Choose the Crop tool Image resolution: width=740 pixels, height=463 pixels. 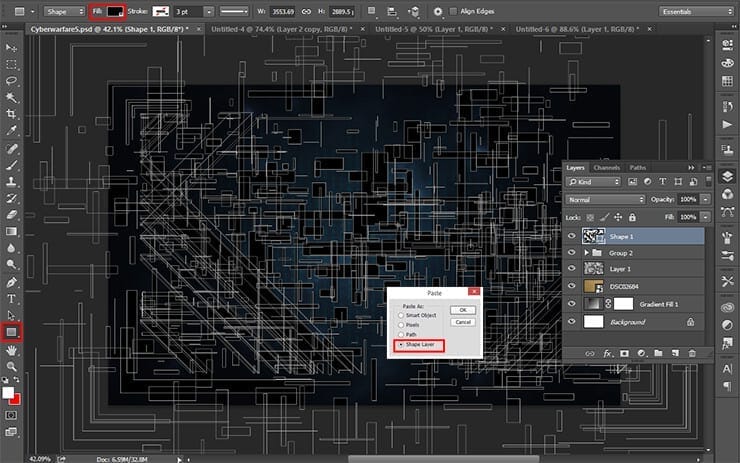[x=13, y=114]
